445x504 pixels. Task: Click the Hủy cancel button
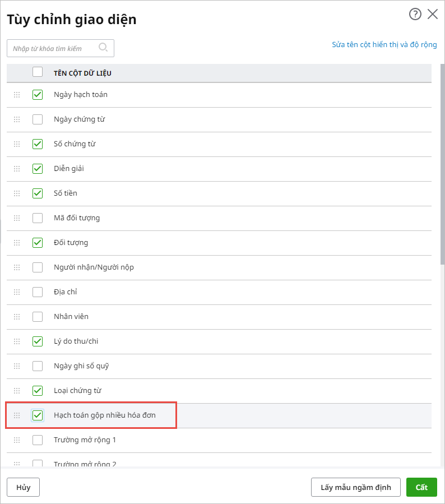(x=23, y=487)
